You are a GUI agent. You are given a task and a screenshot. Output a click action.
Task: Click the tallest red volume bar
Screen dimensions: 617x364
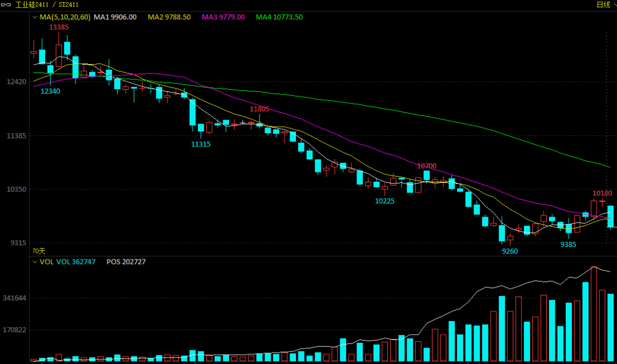coord(594,314)
